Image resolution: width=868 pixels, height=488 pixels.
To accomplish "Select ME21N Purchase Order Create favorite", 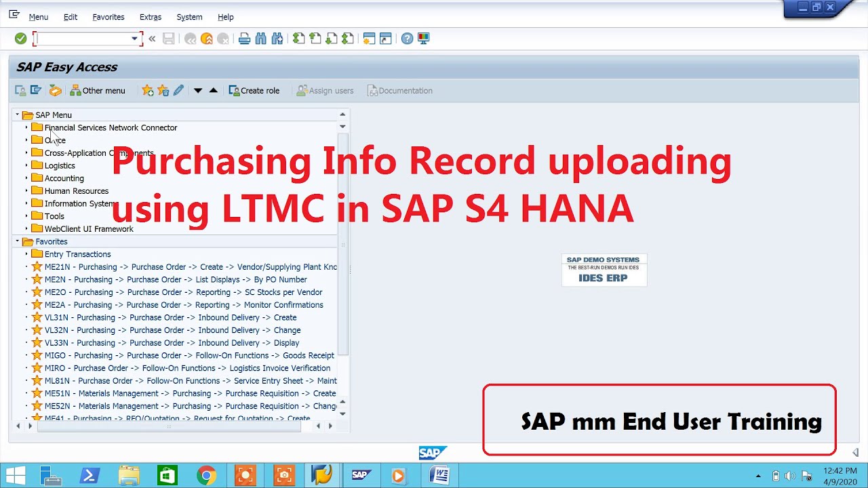I will click(191, 267).
